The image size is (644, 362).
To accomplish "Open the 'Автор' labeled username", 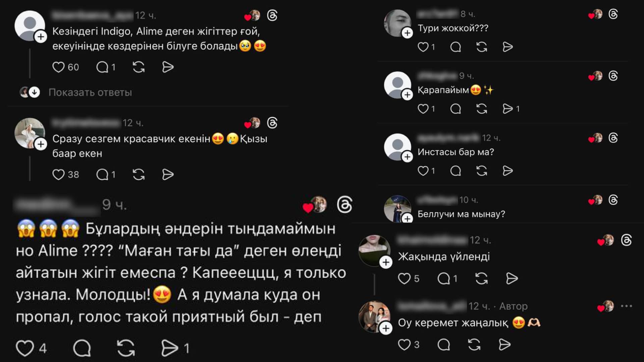I will click(x=432, y=306).
